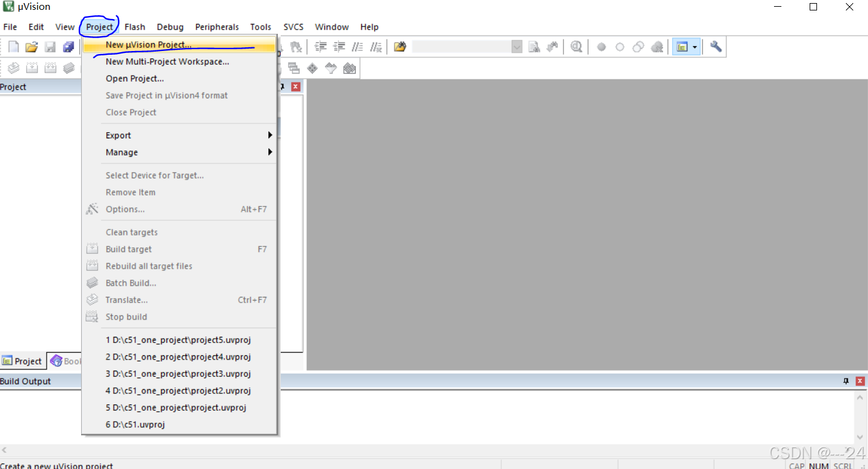
Task: Open the Peripherals menu
Action: click(x=217, y=27)
